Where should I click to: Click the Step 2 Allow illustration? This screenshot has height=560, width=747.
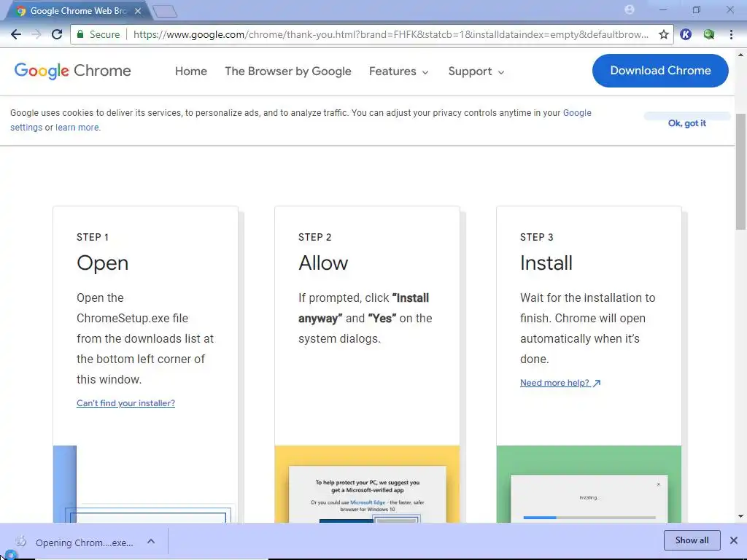click(368, 484)
